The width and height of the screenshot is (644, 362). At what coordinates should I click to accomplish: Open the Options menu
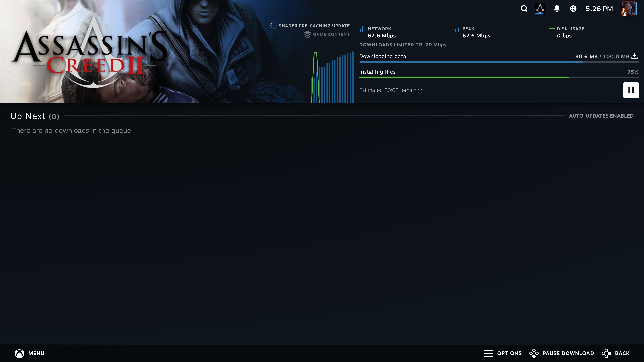click(502, 353)
